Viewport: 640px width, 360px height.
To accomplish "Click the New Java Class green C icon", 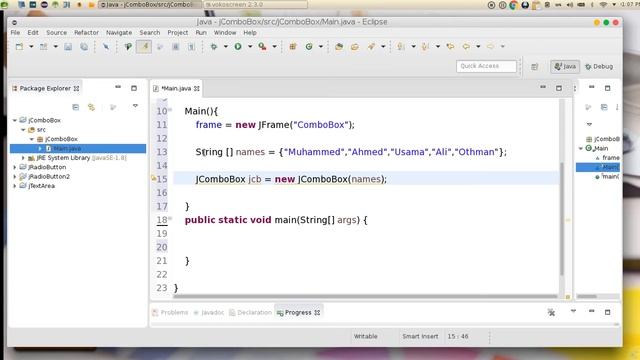I will (309, 47).
